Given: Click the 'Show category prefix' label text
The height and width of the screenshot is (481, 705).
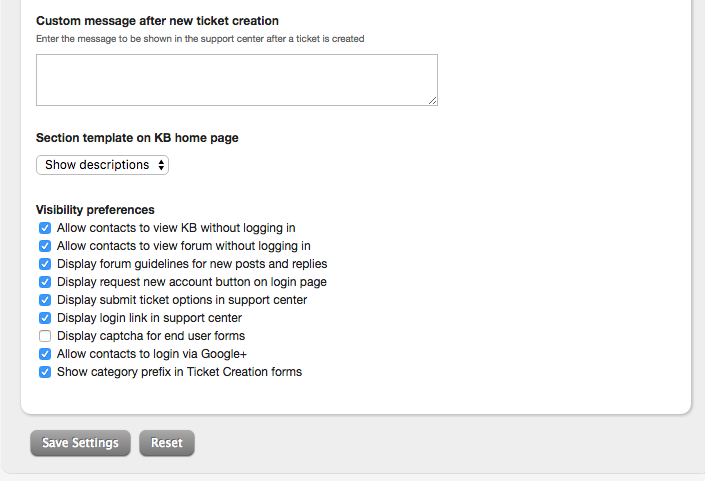Looking at the screenshot, I should tap(179, 372).
